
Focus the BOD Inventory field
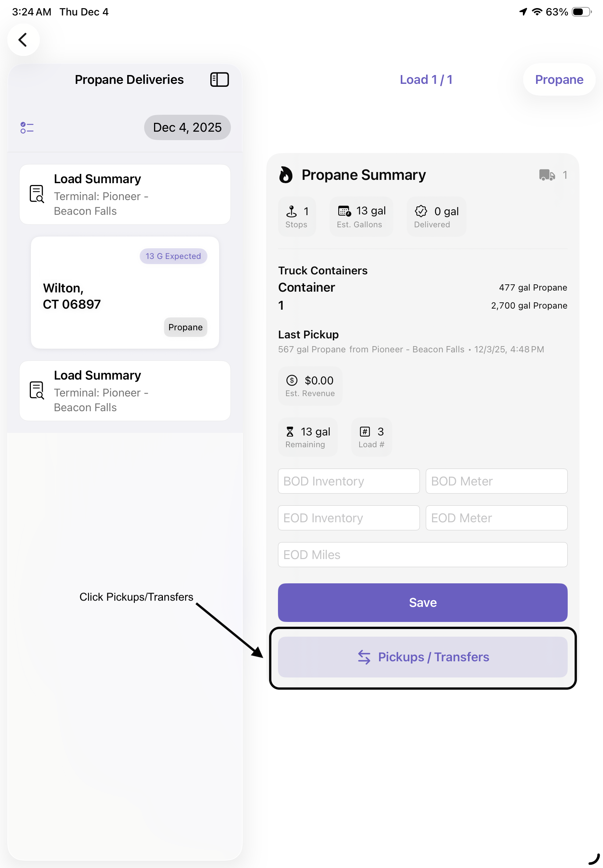(348, 481)
